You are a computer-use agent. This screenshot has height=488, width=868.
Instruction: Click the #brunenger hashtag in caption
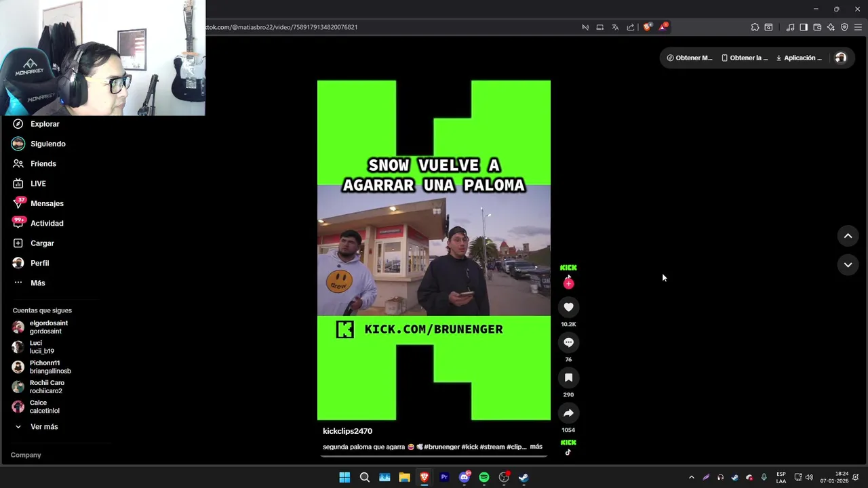click(441, 447)
